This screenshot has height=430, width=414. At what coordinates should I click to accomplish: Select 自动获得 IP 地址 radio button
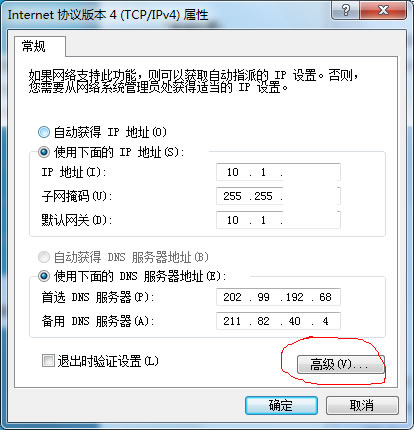[44, 132]
